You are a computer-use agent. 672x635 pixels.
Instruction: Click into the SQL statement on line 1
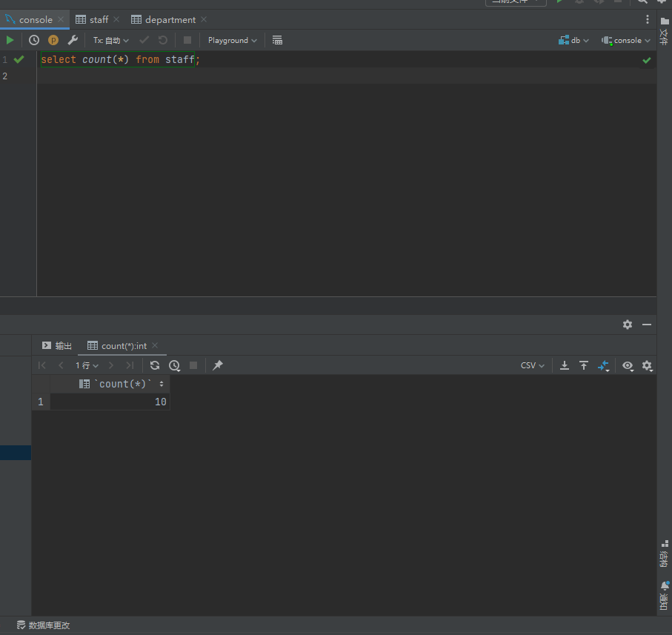point(121,59)
